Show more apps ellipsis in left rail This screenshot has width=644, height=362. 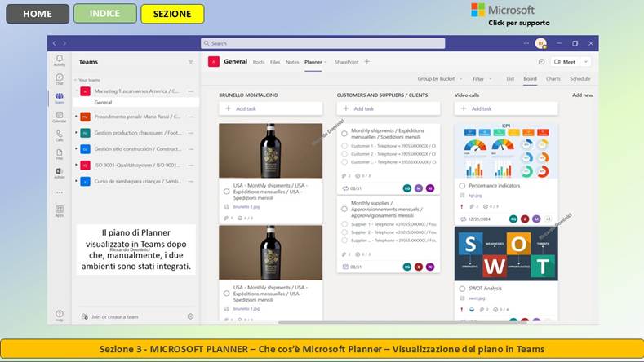(60, 192)
